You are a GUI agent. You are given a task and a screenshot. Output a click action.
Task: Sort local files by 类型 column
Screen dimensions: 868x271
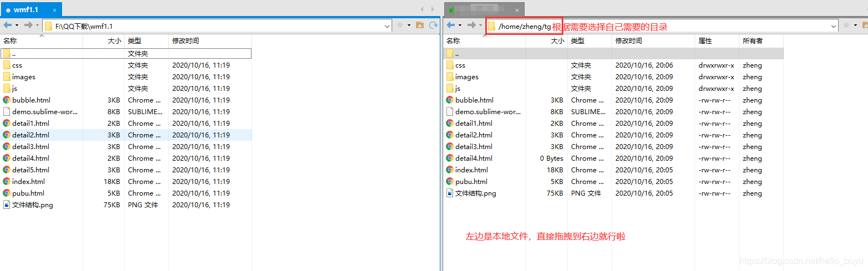146,41
